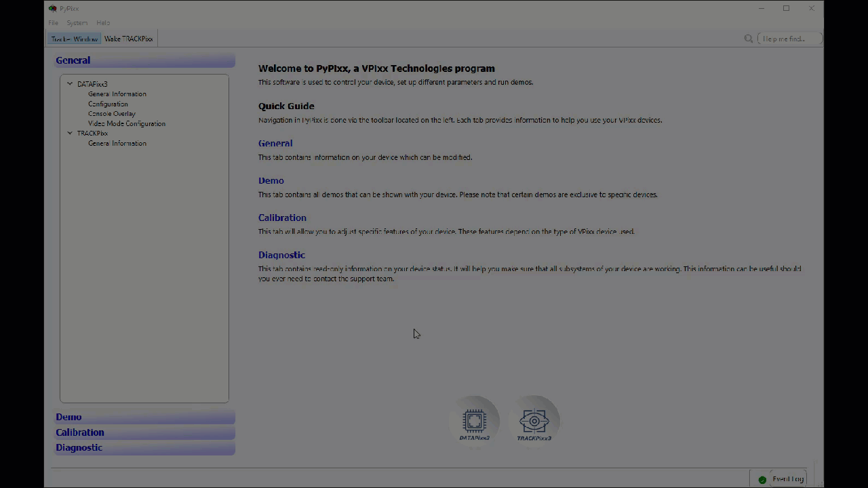Click the TRACKPixx3 eye device icon
868x488 pixels.
click(534, 421)
